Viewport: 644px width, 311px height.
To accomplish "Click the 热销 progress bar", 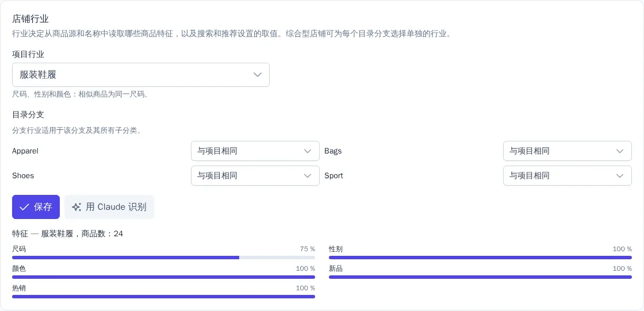I will coord(163,297).
